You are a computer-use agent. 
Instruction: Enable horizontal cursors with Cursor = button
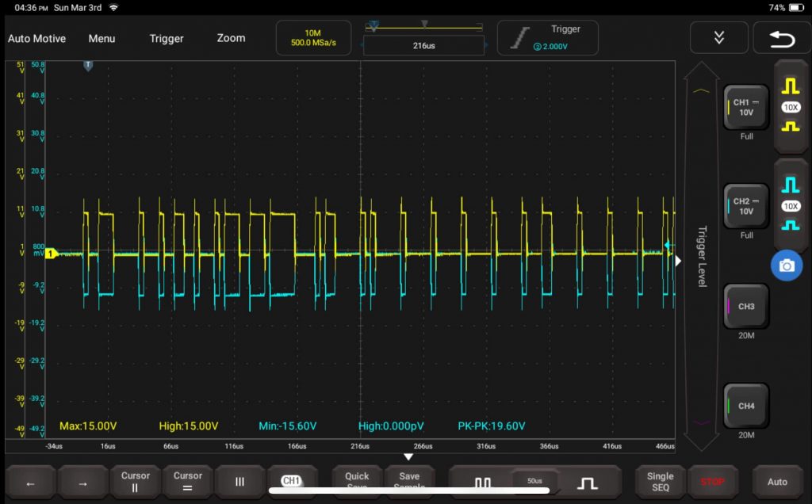(188, 482)
